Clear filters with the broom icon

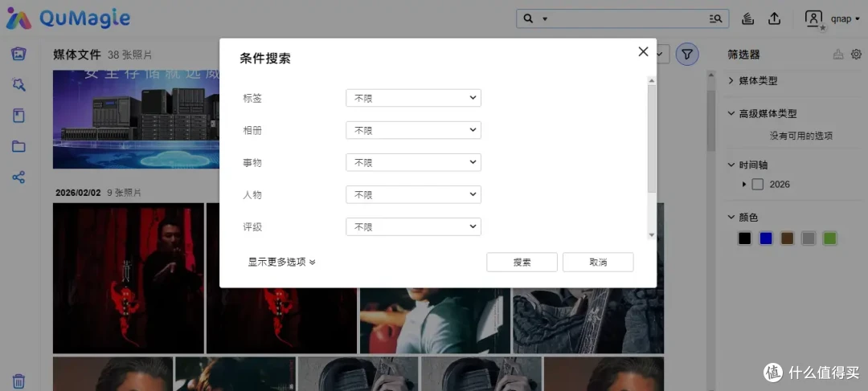pos(838,55)
